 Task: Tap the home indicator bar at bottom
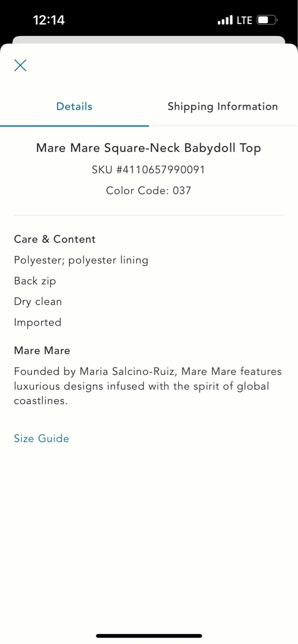(x=149, y=636)
